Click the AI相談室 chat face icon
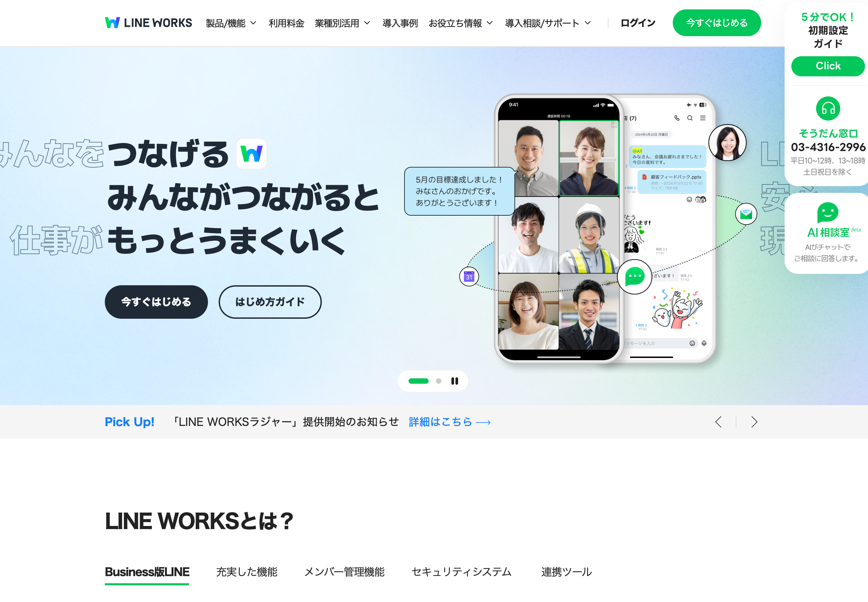The image size is (868, 602). coord(827,213)
